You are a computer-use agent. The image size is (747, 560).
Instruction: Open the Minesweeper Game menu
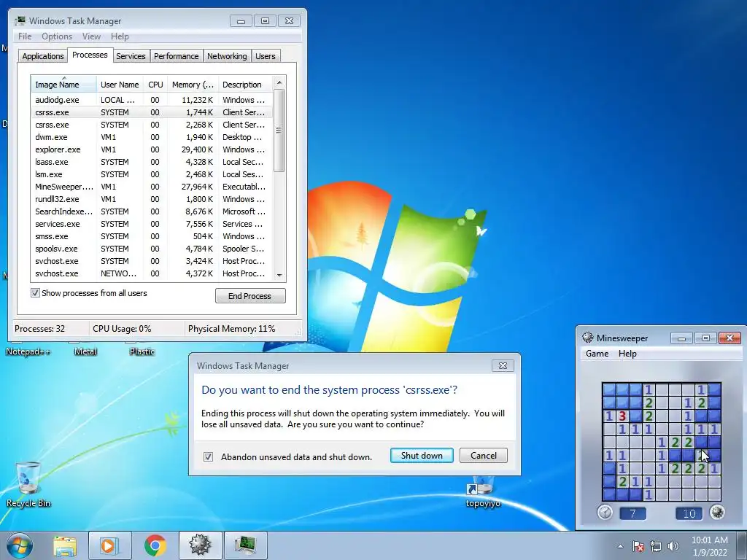[597, 354]
